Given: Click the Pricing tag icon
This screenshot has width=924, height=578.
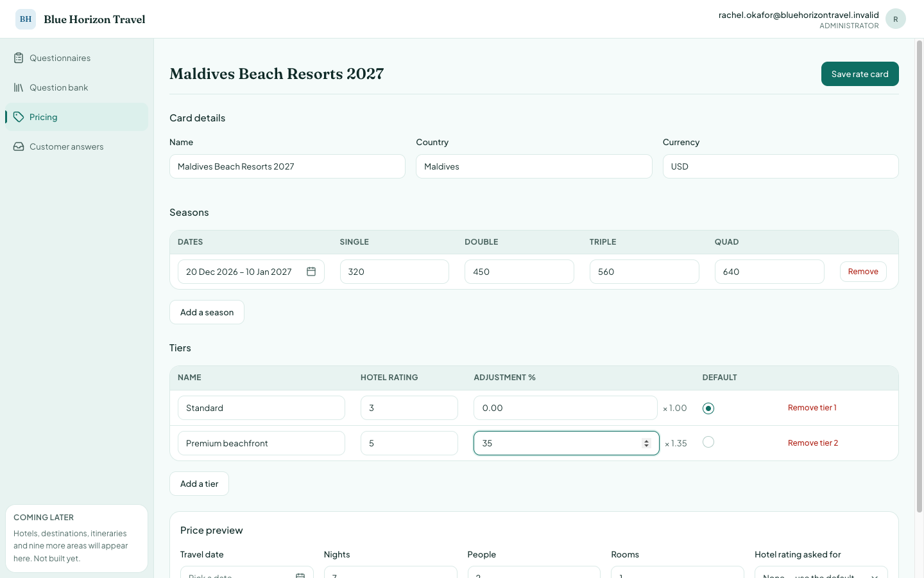Looking at the screenshot, I should pyautogui.click(x=19, y=117).
